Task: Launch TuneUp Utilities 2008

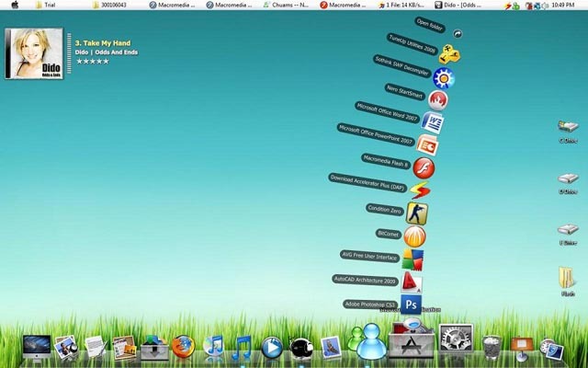Action: (449, 55)
